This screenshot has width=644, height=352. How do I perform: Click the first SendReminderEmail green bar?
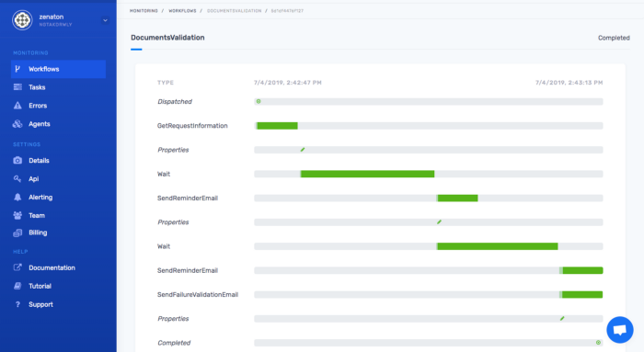tap(457, 199)
